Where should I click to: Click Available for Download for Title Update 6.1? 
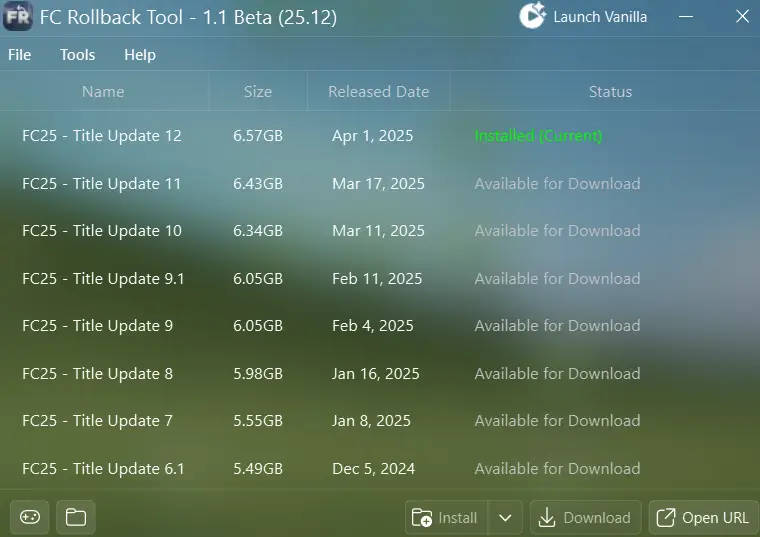(x=557, y=469)
